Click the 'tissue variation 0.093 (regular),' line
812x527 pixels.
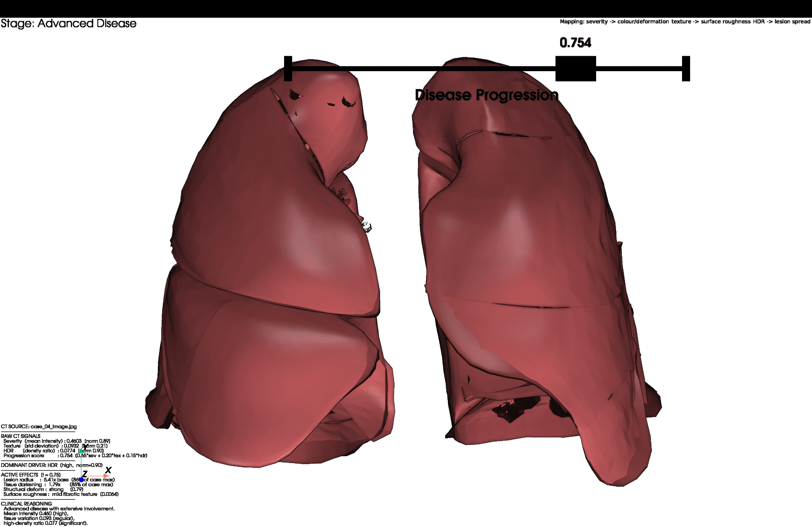39,518
